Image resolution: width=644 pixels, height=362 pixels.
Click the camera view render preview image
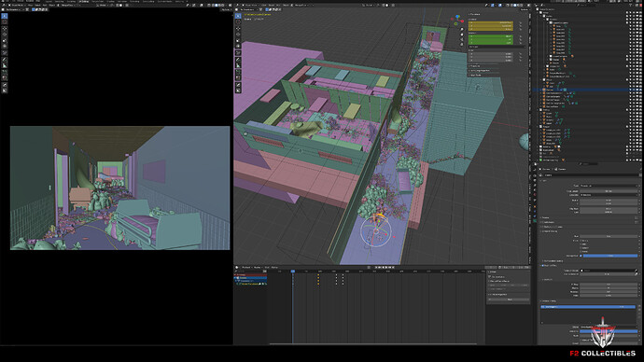tap(119, 188)
